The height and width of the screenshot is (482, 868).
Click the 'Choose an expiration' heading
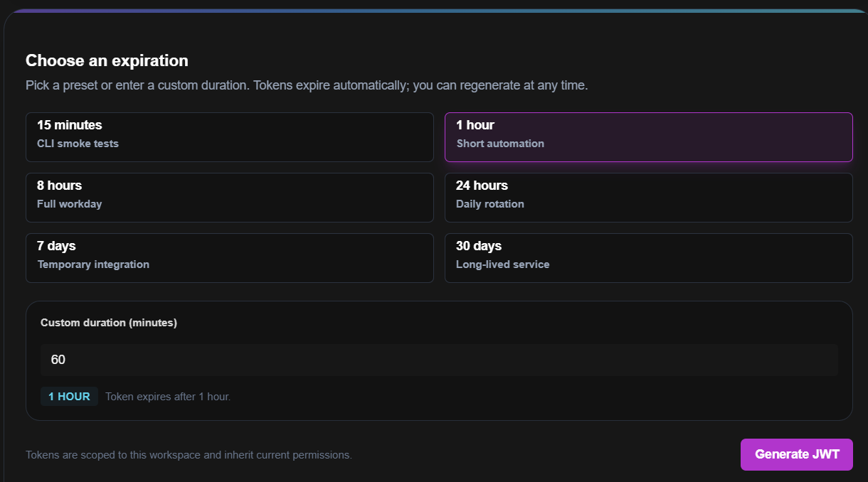click(107, 60)
